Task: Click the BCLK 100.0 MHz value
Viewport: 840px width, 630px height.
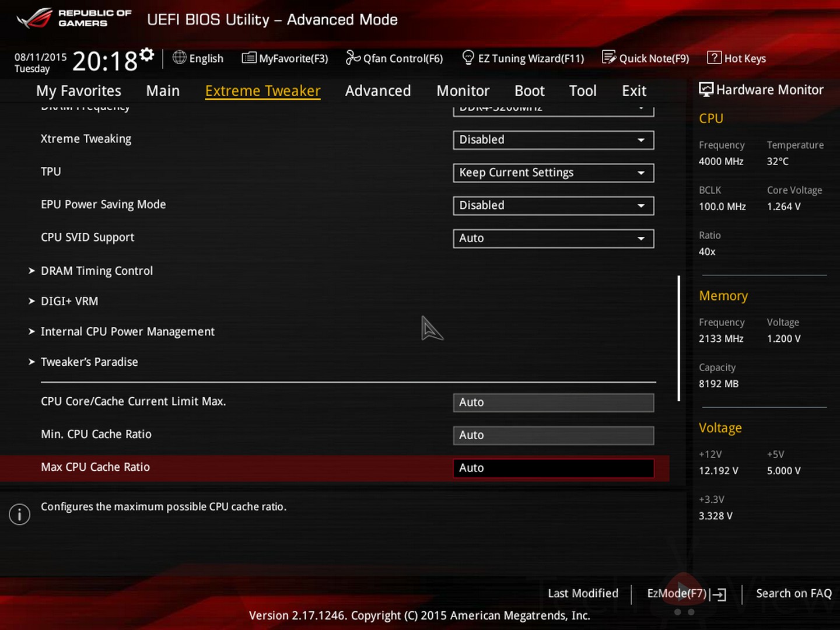Action: pyautogui.click(x=722, y=206)
